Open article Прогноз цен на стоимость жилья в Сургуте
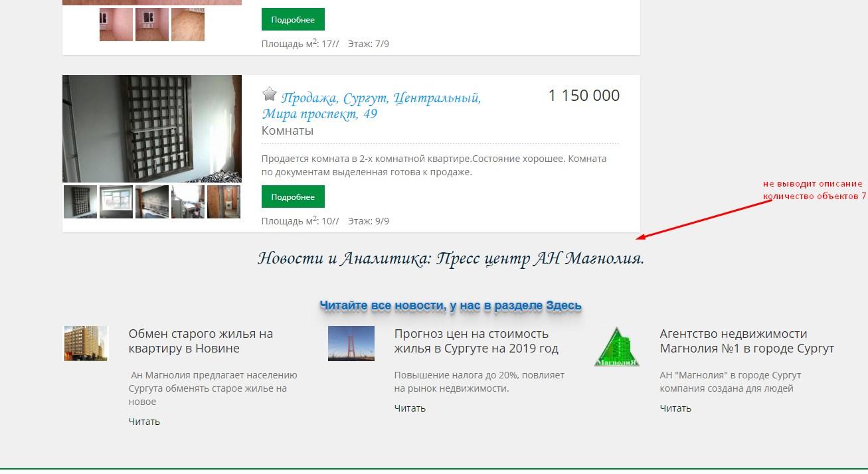This screenshot has width=868, height=474. [x=476, y=341]
